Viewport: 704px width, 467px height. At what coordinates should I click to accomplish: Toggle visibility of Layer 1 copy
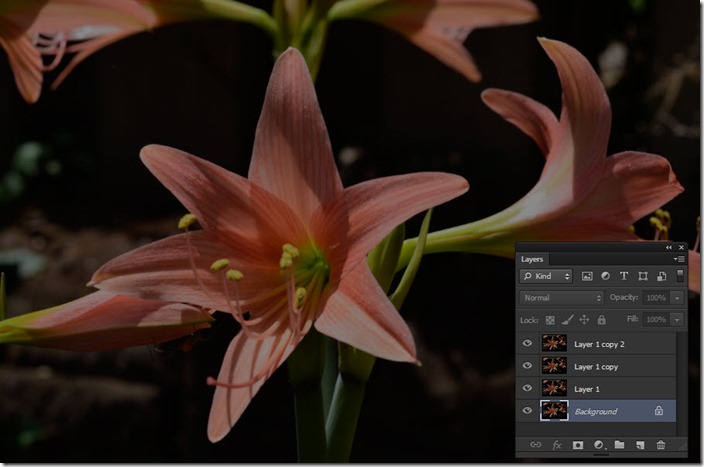click(x=527, y=366)
